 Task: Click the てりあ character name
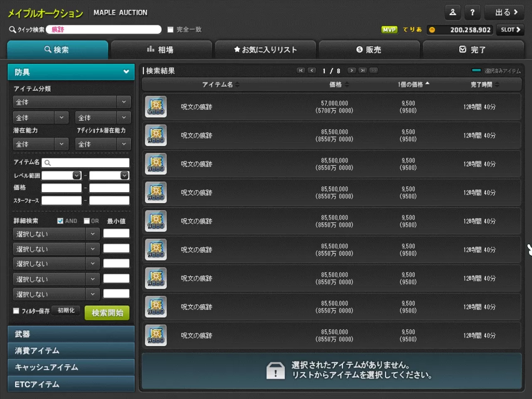point(412,30)
